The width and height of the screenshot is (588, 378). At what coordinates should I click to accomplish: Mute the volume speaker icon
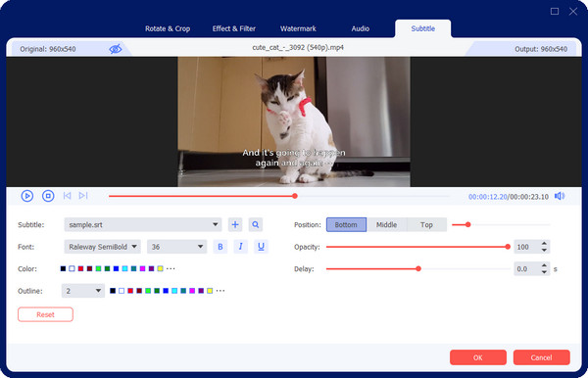click(x=560, y=196)
